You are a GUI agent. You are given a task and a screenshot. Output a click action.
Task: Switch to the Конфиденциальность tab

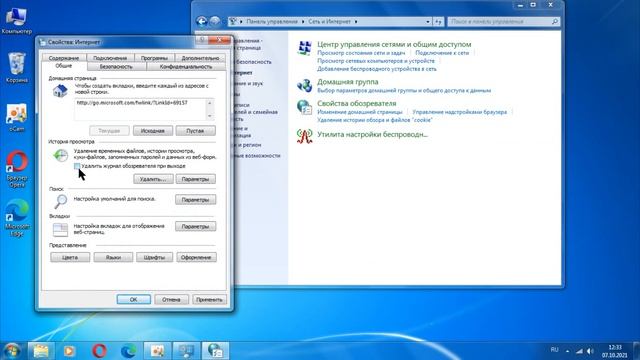186,67
